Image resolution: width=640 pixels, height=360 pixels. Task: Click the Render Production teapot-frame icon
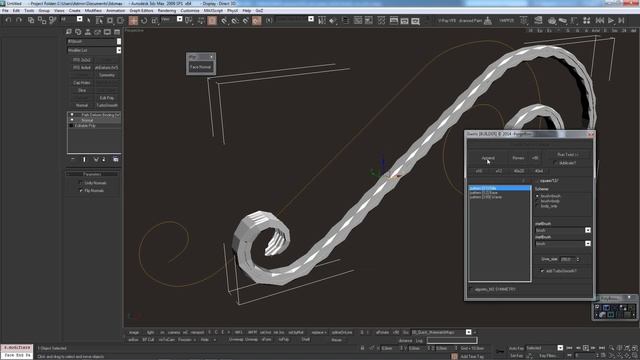coord(416,20)
